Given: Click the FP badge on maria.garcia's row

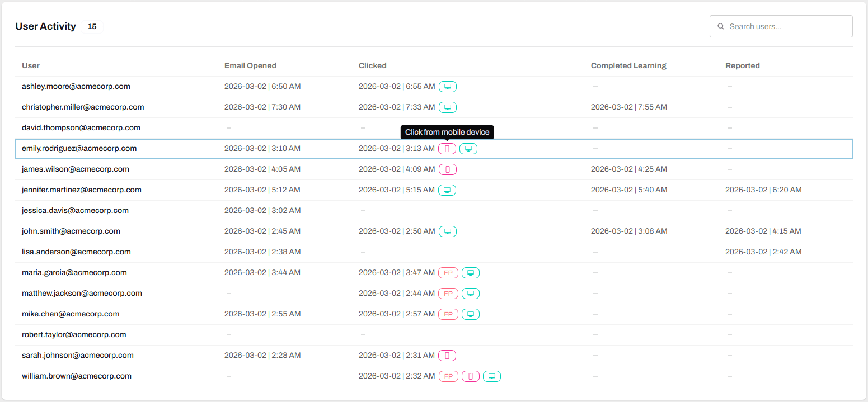Looking at the screenshot, I should pos(448,272).
